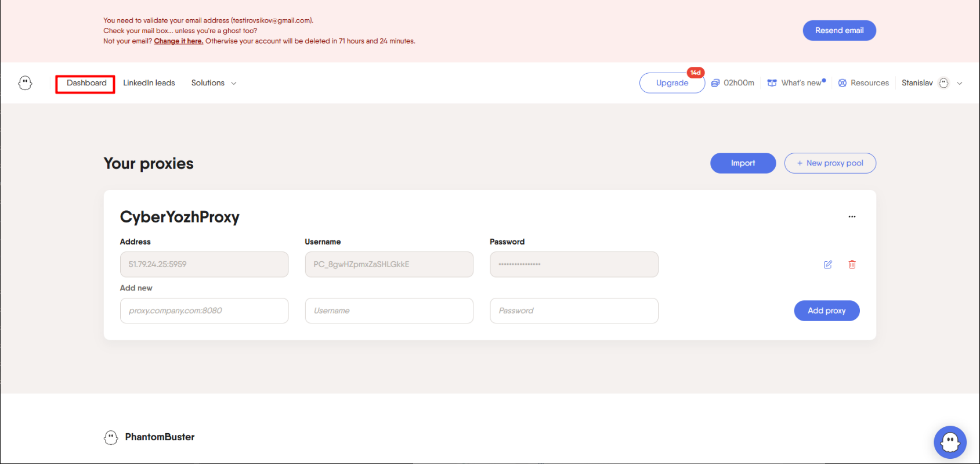The image size is (980, 464).
Task: Click the footer PhantomBuster logo
Action: pos(149,437)
